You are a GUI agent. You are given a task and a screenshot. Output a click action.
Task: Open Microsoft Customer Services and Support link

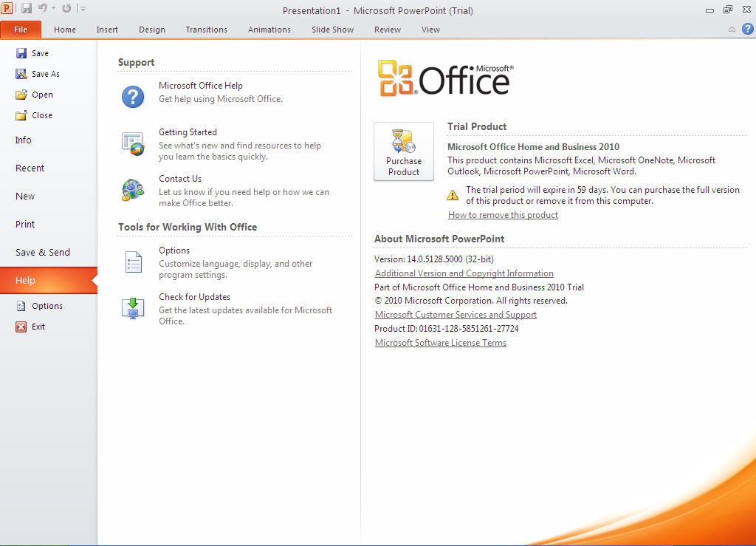456,315
